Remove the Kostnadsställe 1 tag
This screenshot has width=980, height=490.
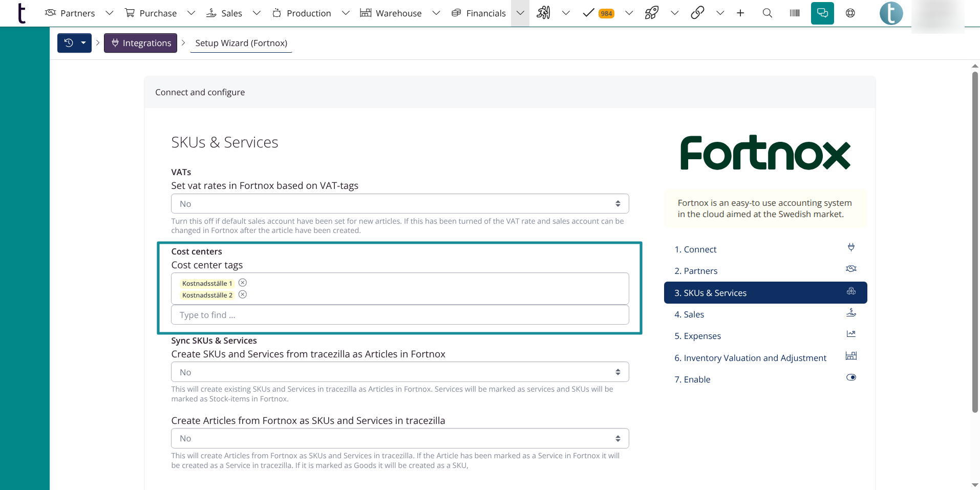(x=243, y=283)
